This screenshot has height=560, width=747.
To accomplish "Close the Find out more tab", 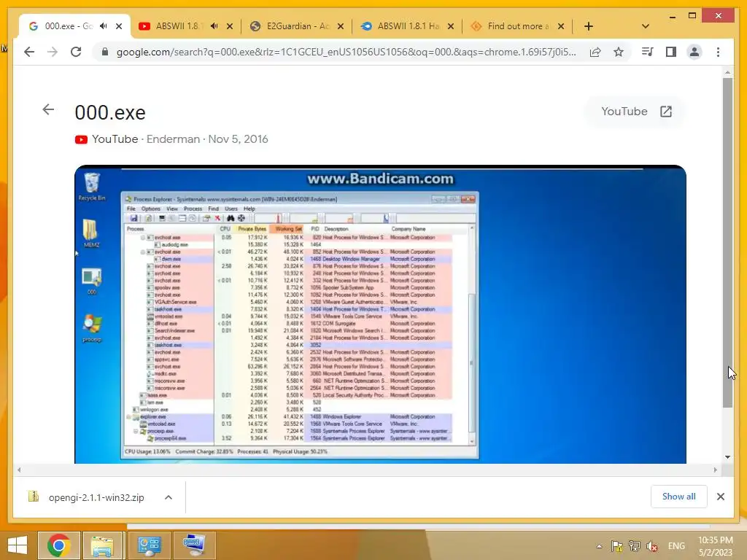I will coord(561,26).
